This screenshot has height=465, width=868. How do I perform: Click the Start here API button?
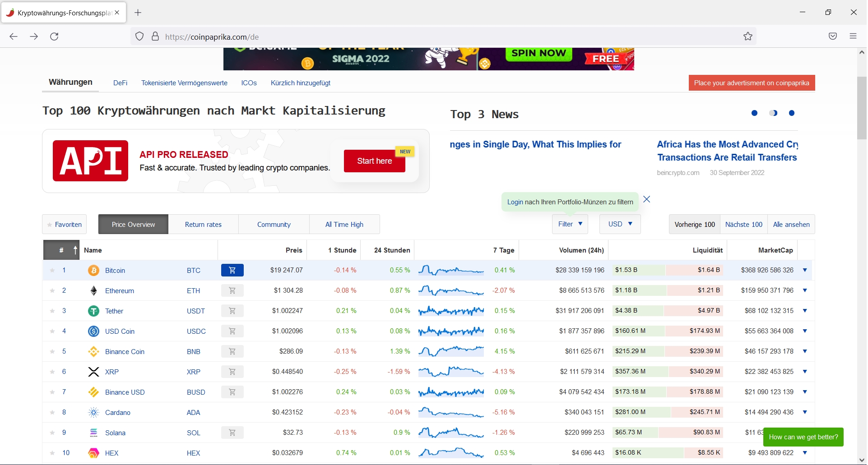(x=375, y=161)
